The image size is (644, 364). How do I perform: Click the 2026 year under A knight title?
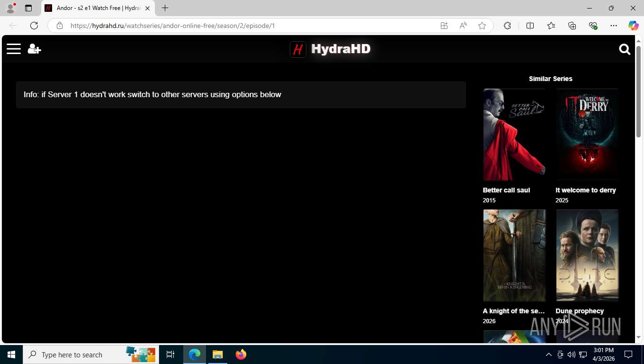(x=489, y=321)
